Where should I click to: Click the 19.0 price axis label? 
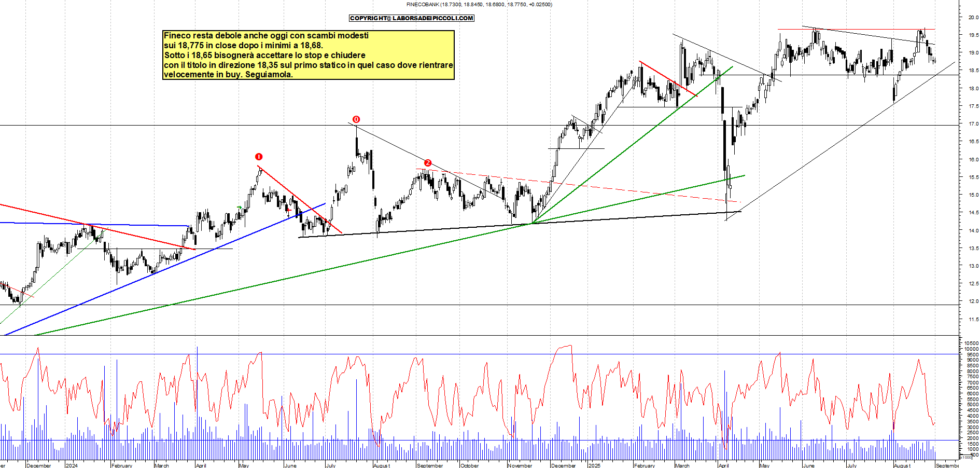973,53
